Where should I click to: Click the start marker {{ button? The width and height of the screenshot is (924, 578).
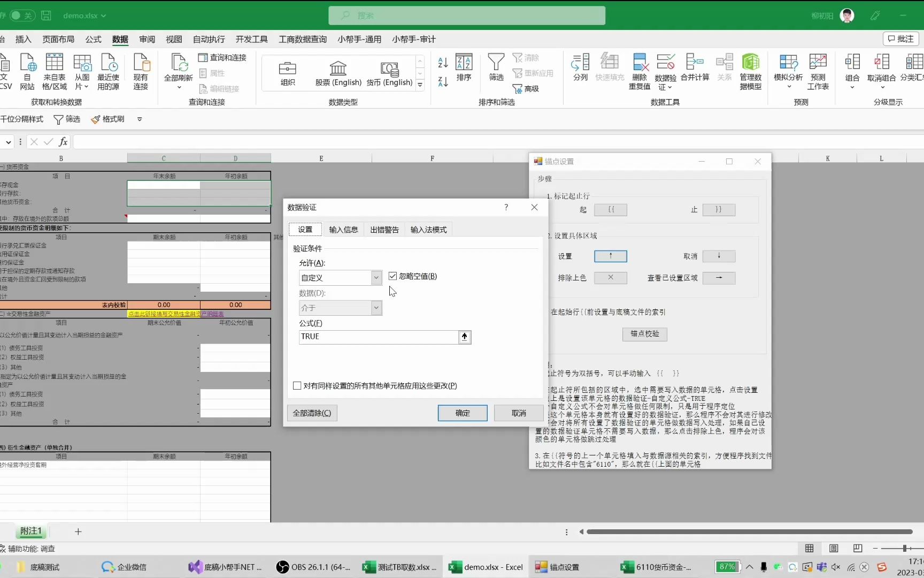611,210
